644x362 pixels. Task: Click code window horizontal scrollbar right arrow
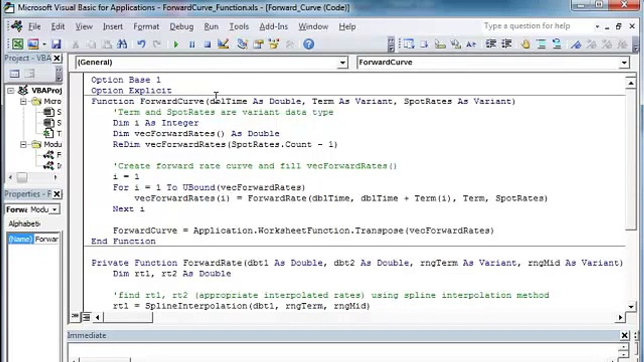point(620,317)
